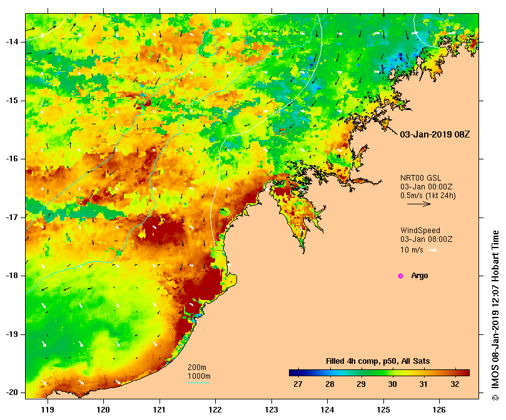Click the longitude label '123'
Viewport: 506px width, 420px height.
(271, 410)
